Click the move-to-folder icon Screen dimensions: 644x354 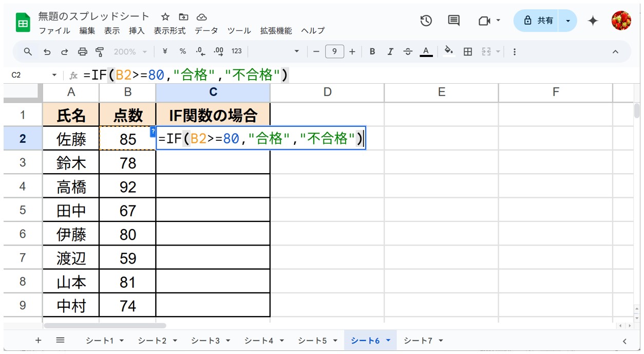coord(183,17)
